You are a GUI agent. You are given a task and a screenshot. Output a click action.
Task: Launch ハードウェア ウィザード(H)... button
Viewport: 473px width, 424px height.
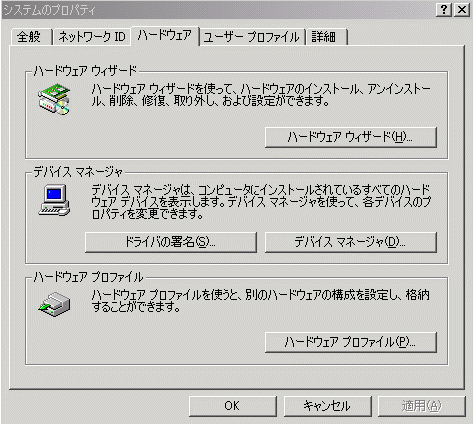click(351, 137)
